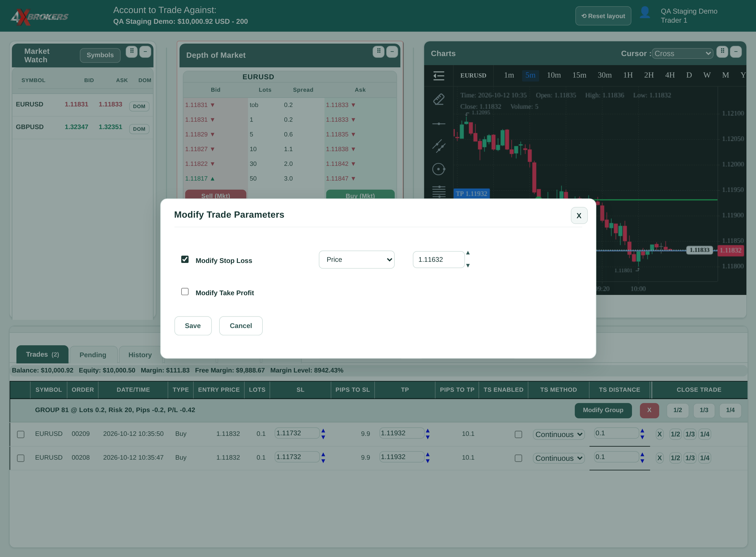Close the Modify Trade Parameters dialog
Viewport: 756px width, 557px height.
tap(579, 215)
